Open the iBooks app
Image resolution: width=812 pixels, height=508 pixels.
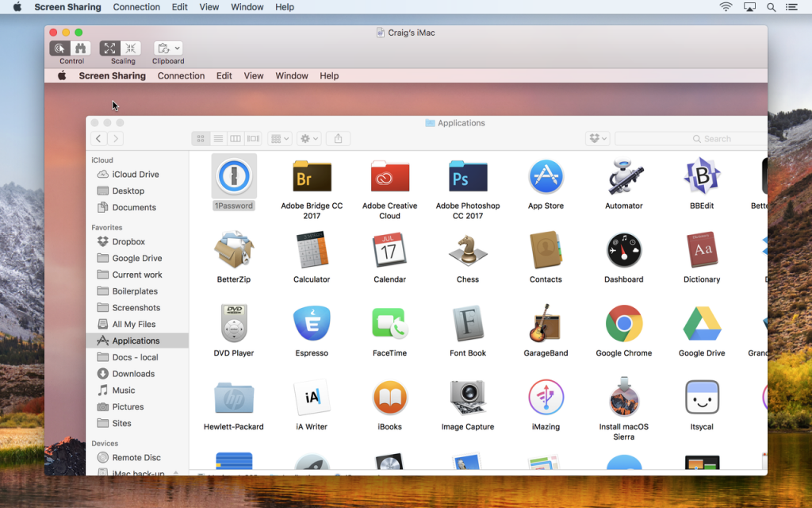pos(390,398)
